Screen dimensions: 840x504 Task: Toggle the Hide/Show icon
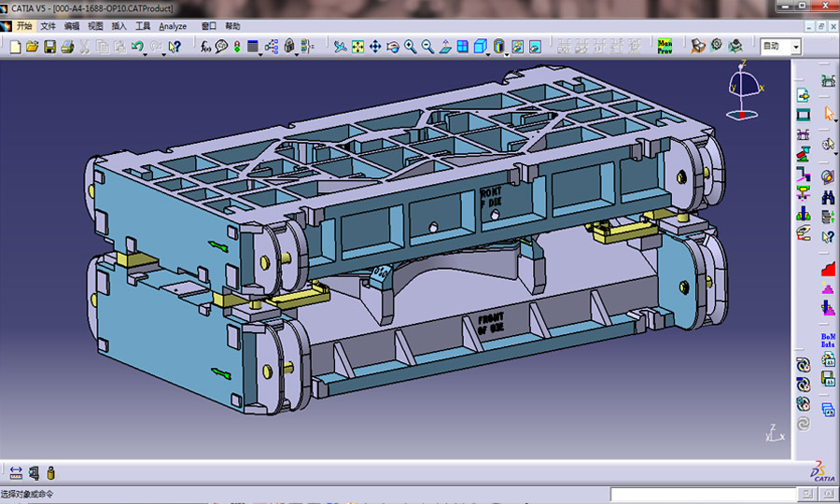click(x=516, y=46)
